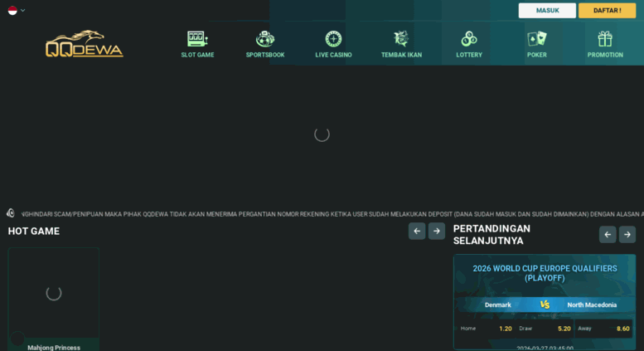This screenshot has width=644, height=351.
Task: Click the Mahjong Princess game title
Action: point(54,348)
